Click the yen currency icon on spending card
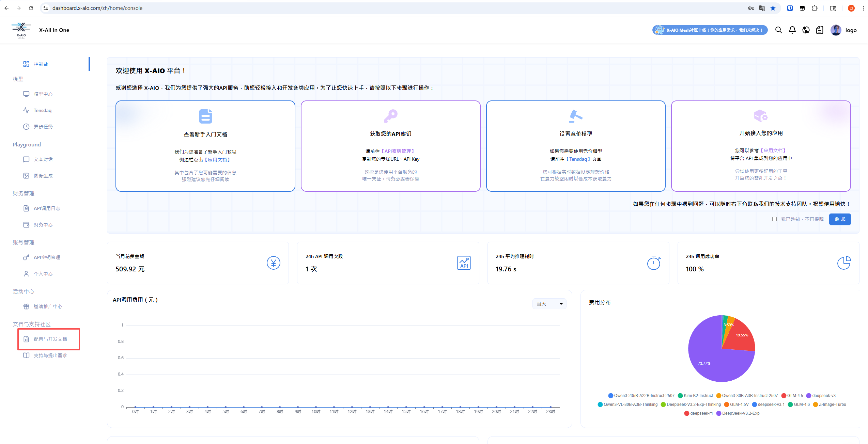Viewport: 868px width, 444px height. pyautogui.click(x=273, y=263)
